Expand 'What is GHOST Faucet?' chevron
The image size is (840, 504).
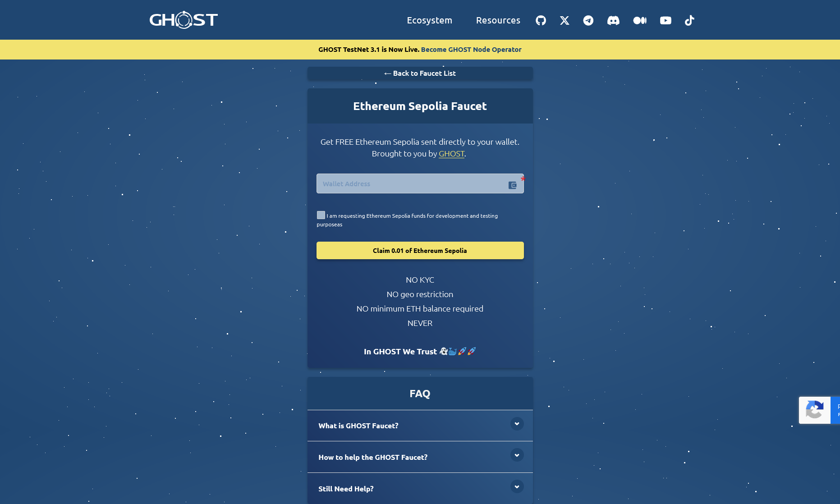click(517, 424)
